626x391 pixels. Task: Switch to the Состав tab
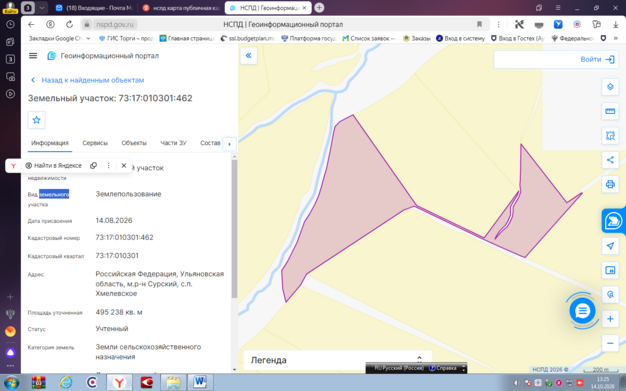pyautogui.click(x=210, y=143)
